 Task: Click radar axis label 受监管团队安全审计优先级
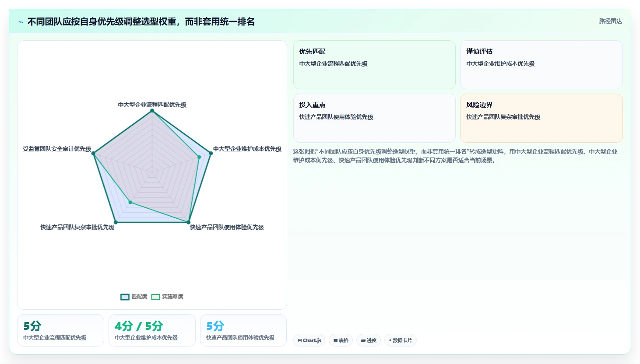[57, 149]
